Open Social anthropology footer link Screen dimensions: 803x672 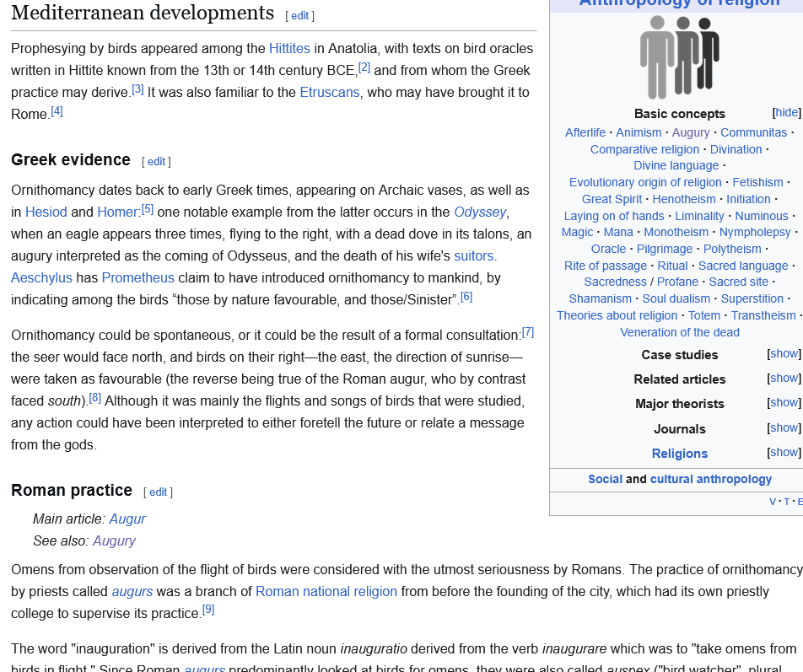[x=605, y=480]
